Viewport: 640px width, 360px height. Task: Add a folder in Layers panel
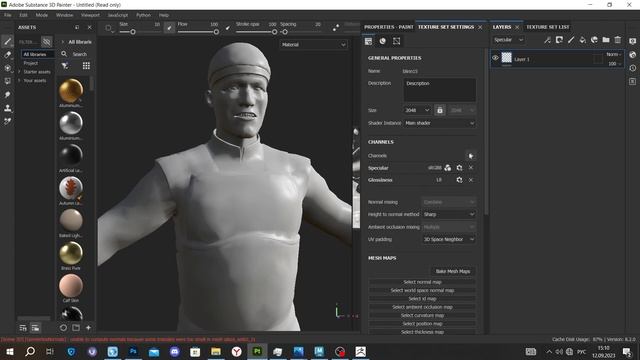(606, 40)
